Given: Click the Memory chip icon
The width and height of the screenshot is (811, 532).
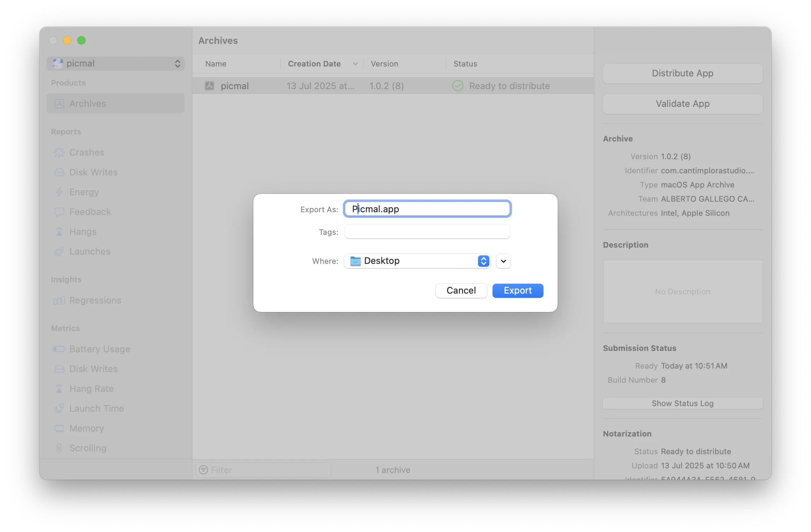Looking at the screenshot, I should 59,428.
